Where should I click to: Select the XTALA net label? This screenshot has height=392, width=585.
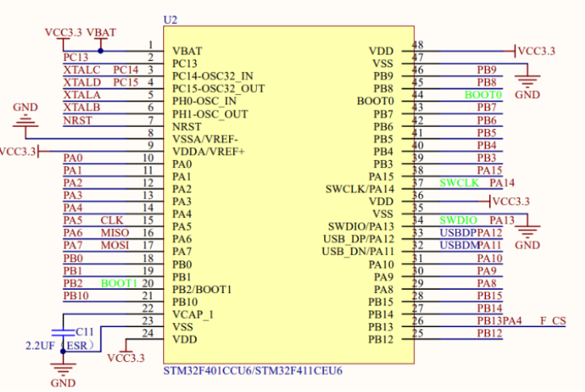(82, 94)
